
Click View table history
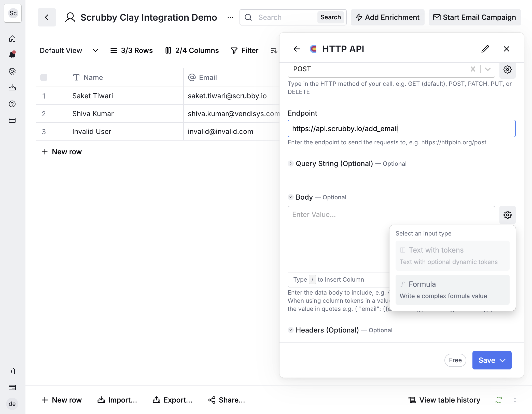coord(444,400)
